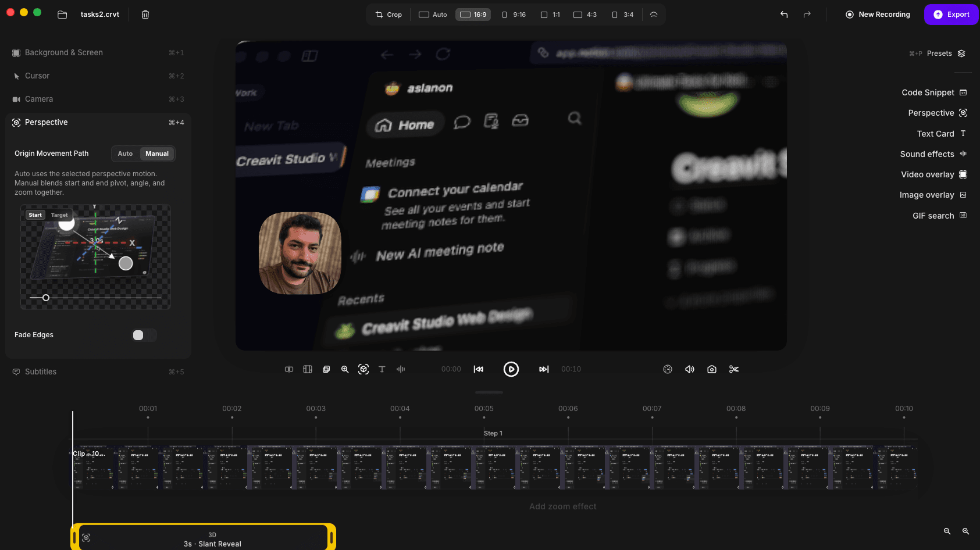Screen dimensions: 980x550
Task: Switch to Target pivot tab
Action: (x=59, y=215)
